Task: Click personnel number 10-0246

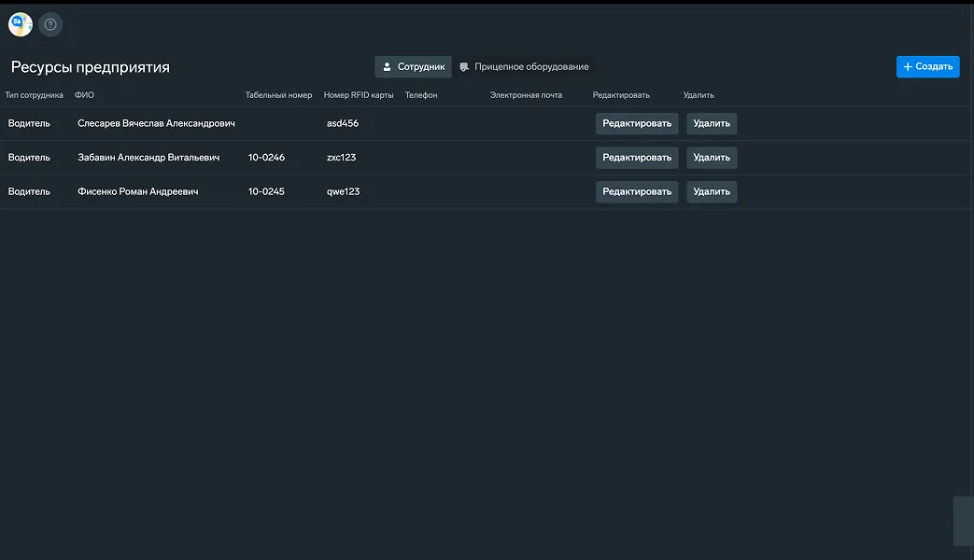Action: coord(266,158)
